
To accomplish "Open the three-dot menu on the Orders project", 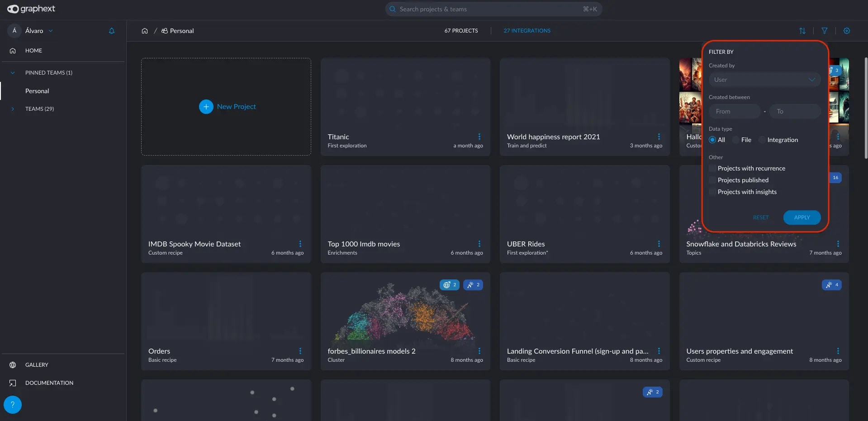I will tap(301, 351).
